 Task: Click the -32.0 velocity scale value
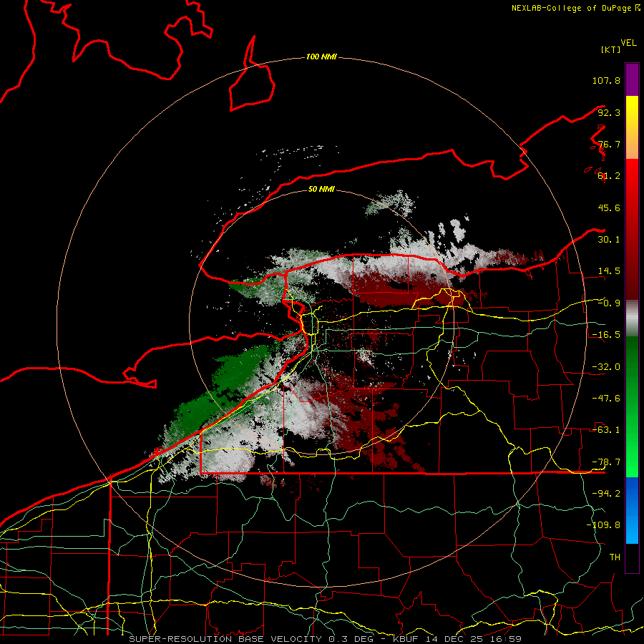(606, 367)
